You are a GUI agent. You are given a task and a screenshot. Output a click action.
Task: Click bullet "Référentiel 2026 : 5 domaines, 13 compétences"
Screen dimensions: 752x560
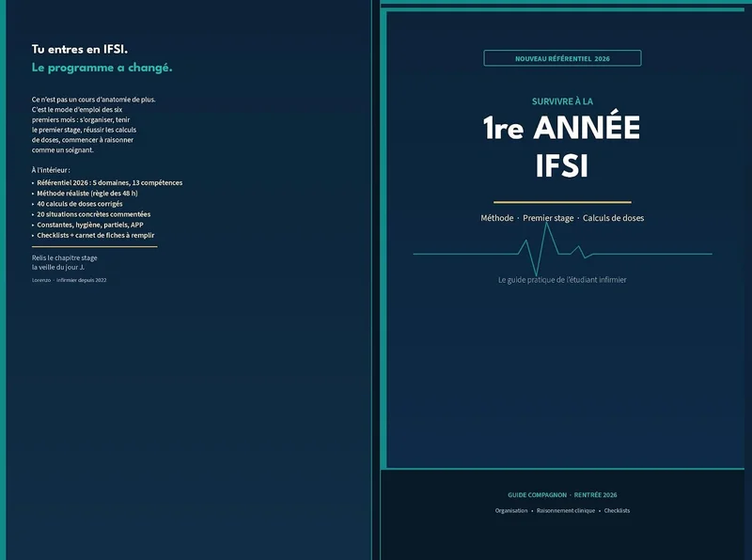coord(109,182)
